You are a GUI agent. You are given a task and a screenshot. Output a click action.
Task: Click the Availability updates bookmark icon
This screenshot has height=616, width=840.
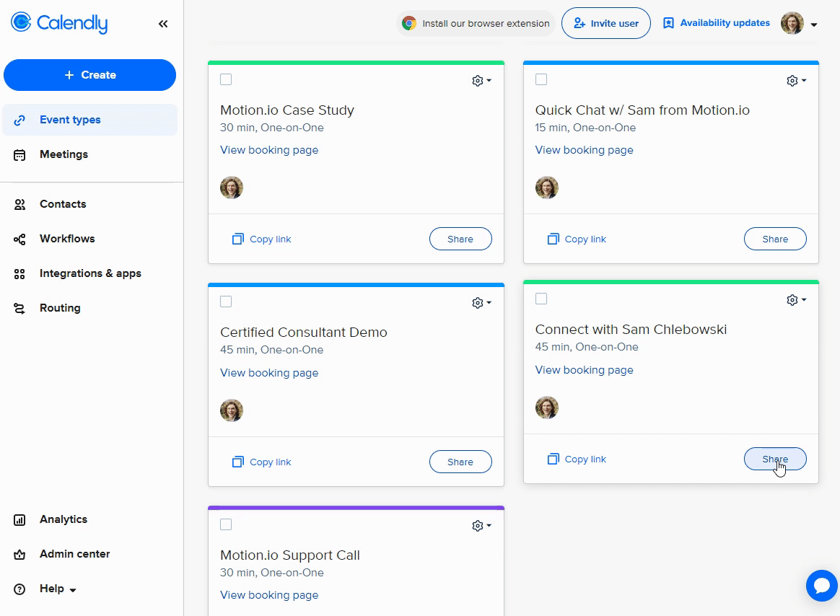[668, 23]
